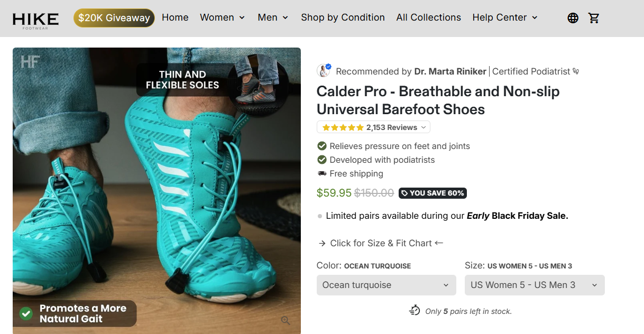
Task: Open the Size & Fit Chart link
Action: (x=381, y=243)
